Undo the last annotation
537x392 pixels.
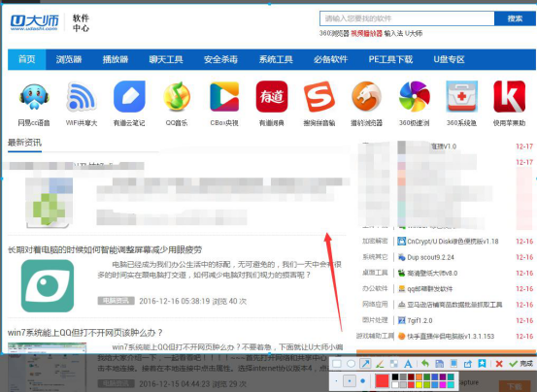(x=425, y=364)
